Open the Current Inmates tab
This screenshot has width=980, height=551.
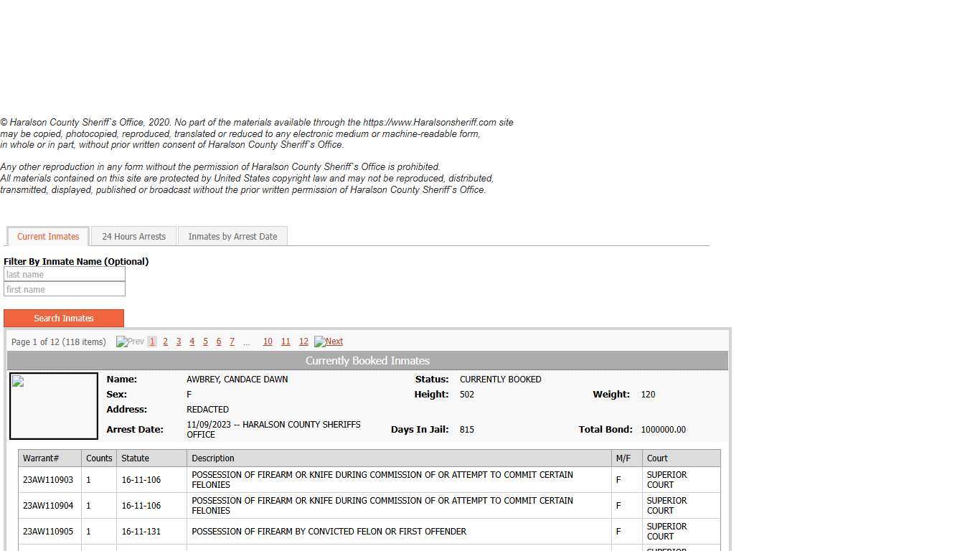pyautogui.click(x=48, y=236)
